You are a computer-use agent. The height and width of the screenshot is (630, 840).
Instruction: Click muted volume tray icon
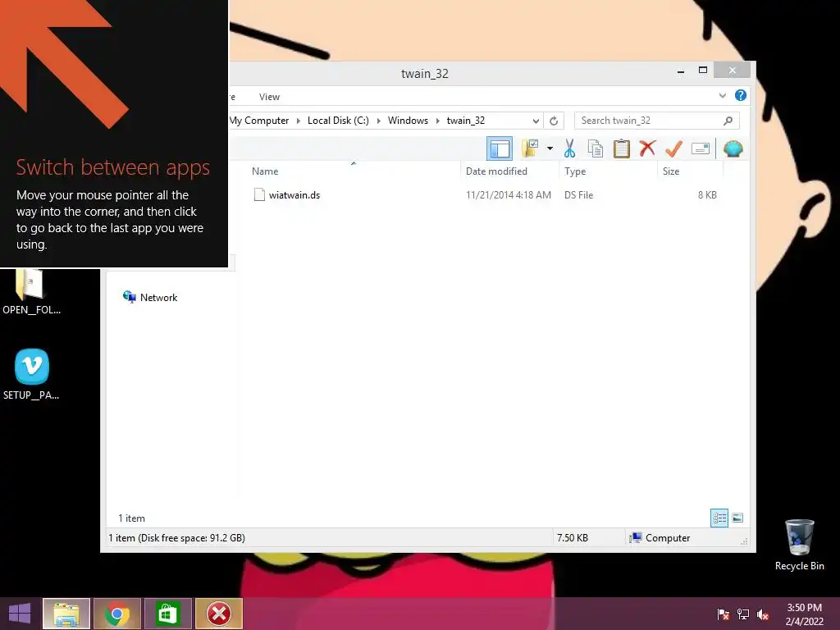click(x=763, y=614)
